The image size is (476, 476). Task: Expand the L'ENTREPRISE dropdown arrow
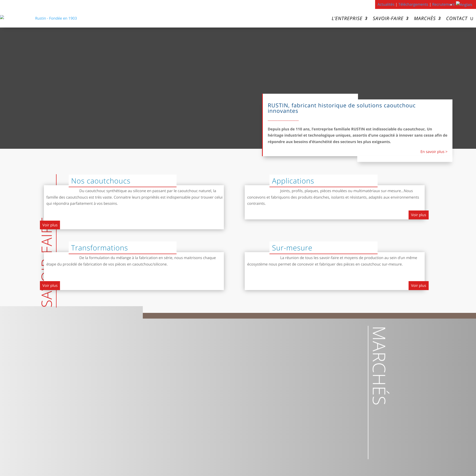tap(366, 19)
